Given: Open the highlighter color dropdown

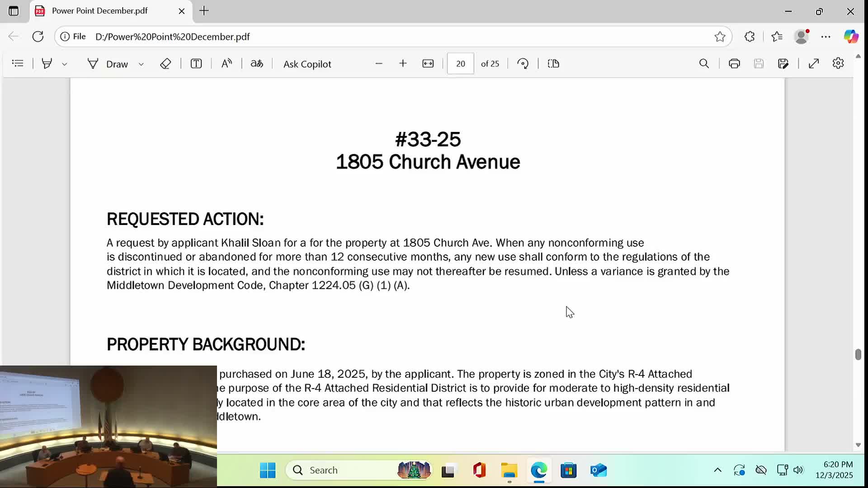Looking at the screenshot, I should (x=65, y=63).
